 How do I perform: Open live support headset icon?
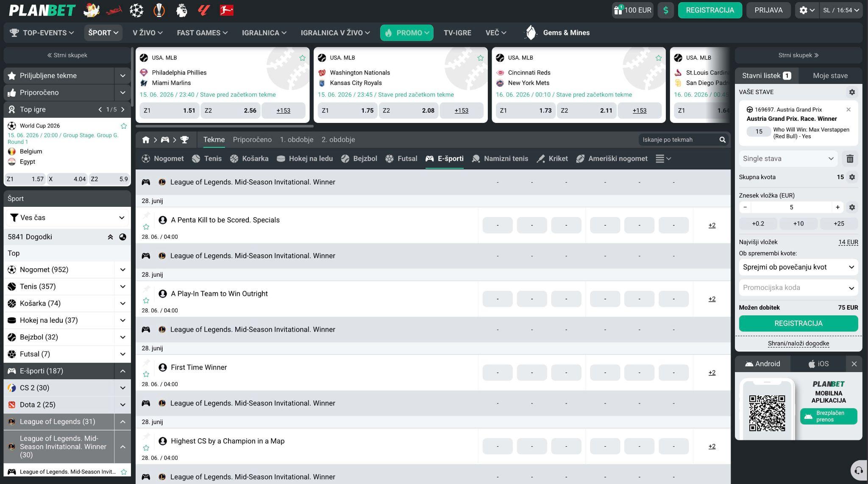coord(859,470)
